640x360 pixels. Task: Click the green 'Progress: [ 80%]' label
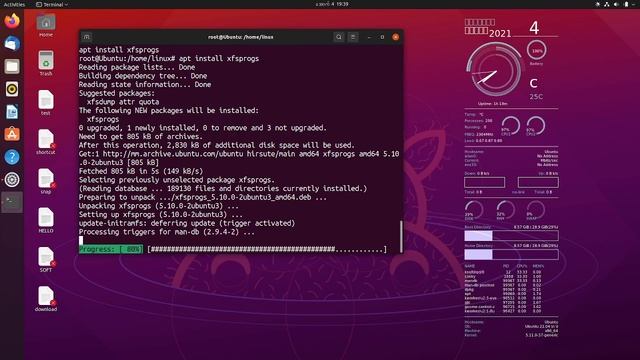coord(111,249)
